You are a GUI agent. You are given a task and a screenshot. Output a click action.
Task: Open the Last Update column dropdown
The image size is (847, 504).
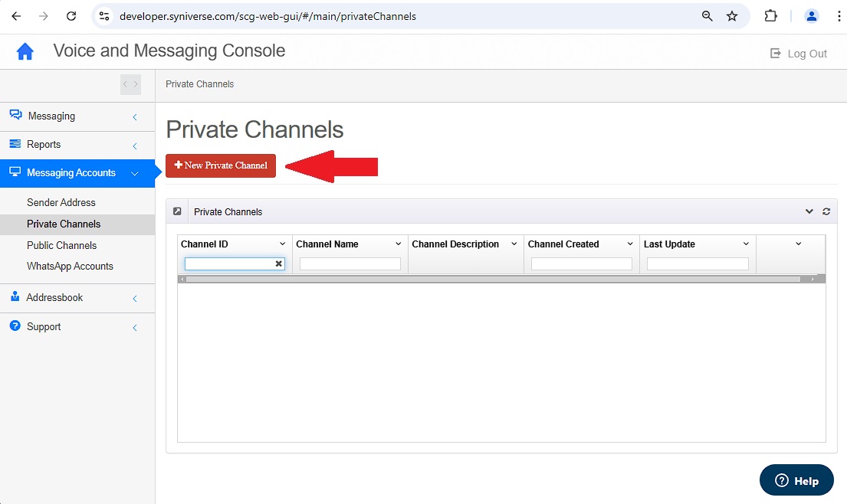(746, 244)
